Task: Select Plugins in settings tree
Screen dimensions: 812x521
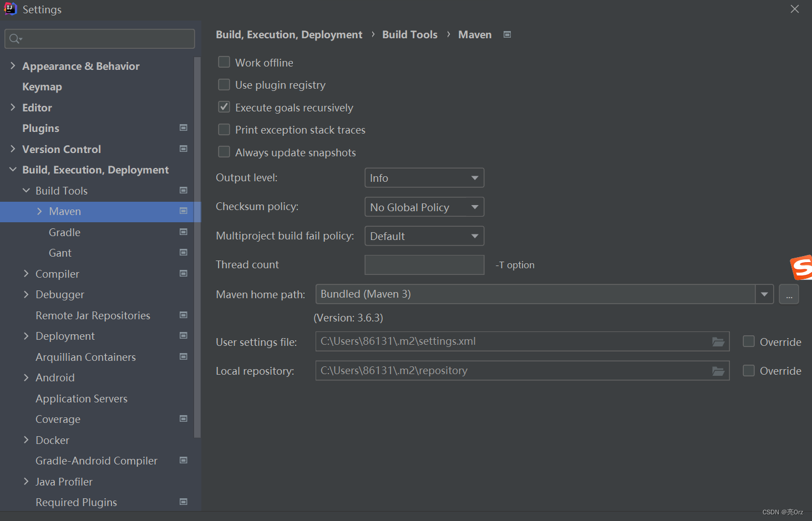Action: click(x=40, y=129)
